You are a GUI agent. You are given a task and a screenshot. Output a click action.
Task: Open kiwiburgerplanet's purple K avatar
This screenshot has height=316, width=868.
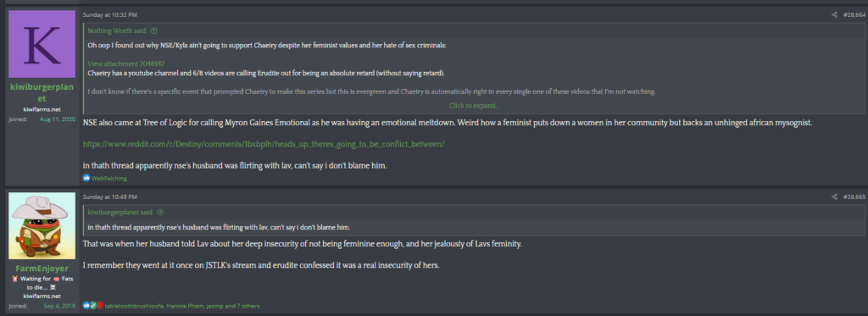(42, 44)
